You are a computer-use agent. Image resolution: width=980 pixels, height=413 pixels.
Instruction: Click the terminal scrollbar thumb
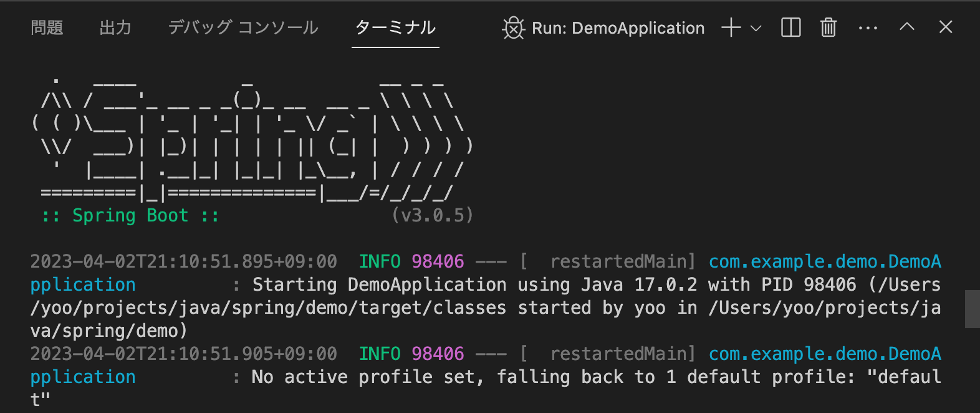[x=973, y=309]
